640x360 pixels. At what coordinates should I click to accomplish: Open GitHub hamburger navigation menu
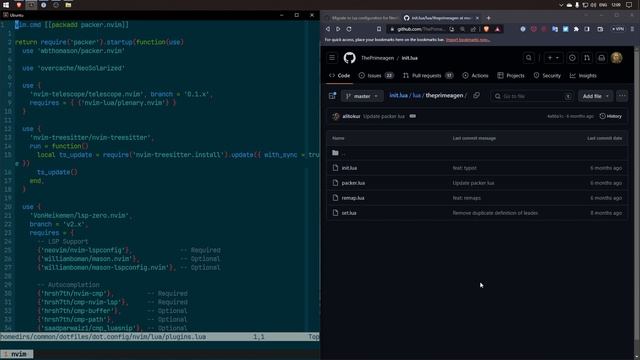click(332, 58)
